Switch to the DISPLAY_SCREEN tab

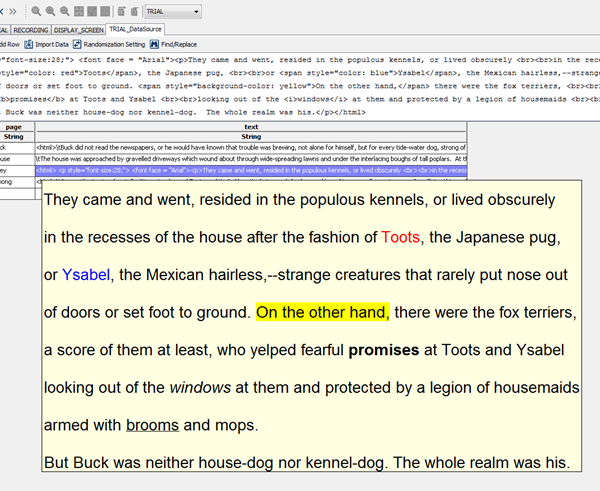[x=78, y=30]
